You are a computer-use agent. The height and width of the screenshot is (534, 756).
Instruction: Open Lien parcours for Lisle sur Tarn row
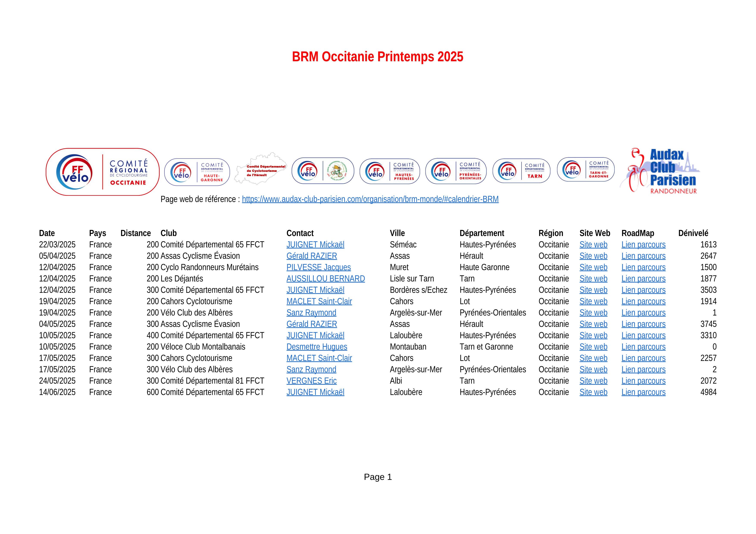pos(643,279)
